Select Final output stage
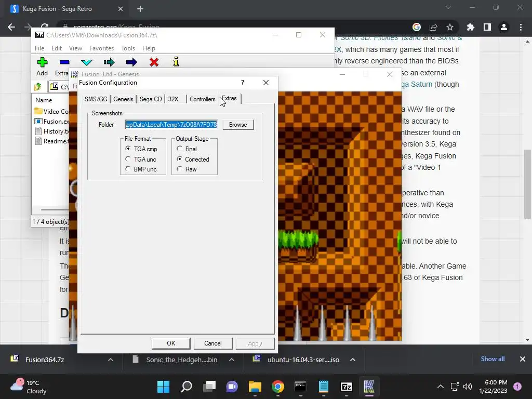532x399 pixels. 187,149
